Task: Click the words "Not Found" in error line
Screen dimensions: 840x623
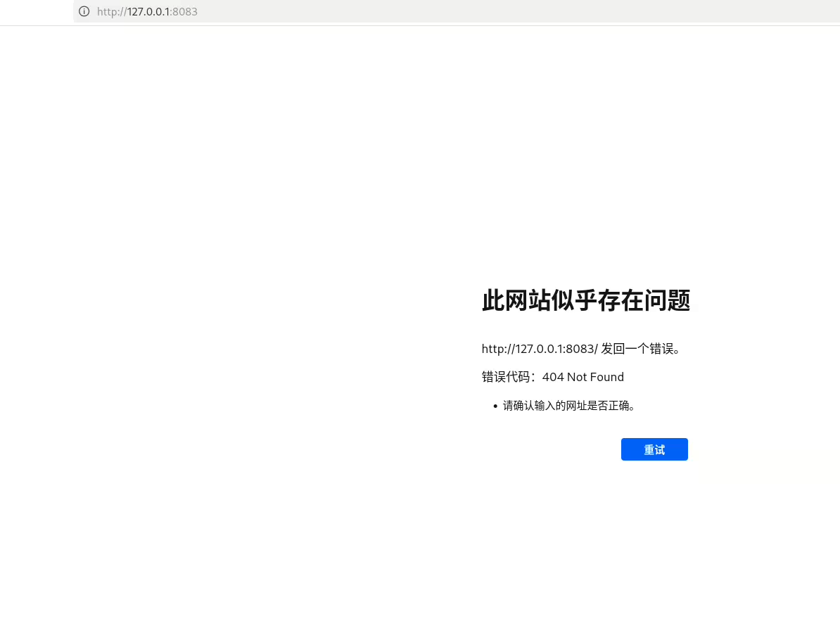Action: click(595, 377)
